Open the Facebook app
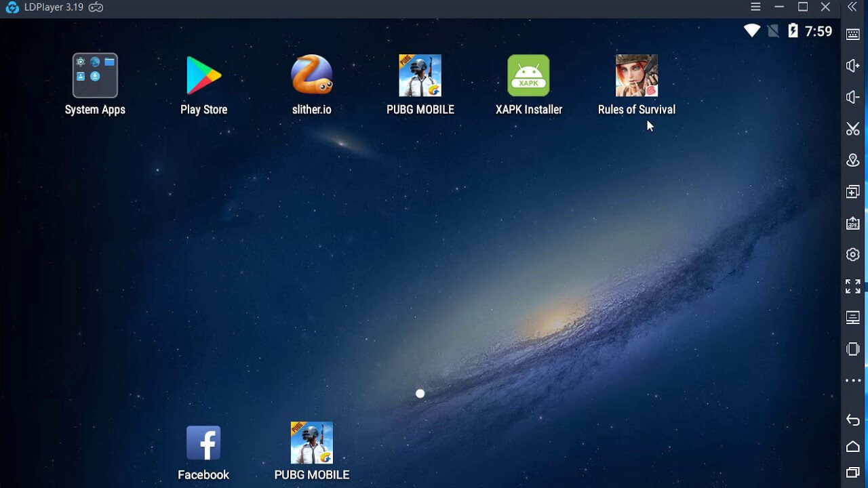 (x=203, y=443)
